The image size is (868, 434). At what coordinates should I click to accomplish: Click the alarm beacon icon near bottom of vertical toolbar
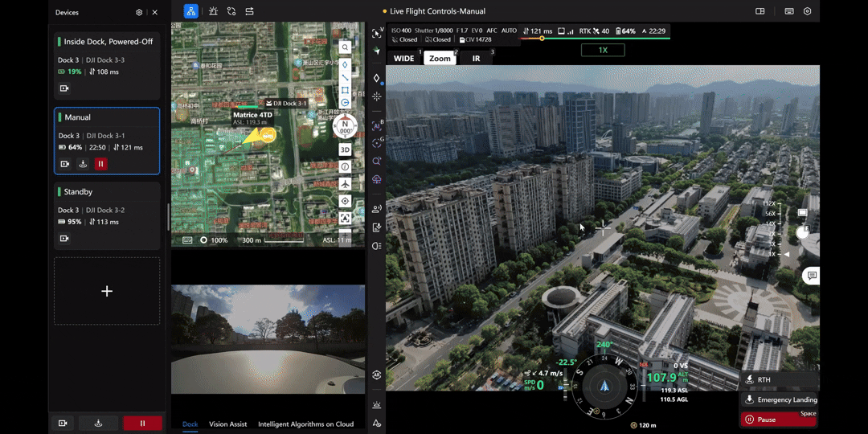pos(377,404)
